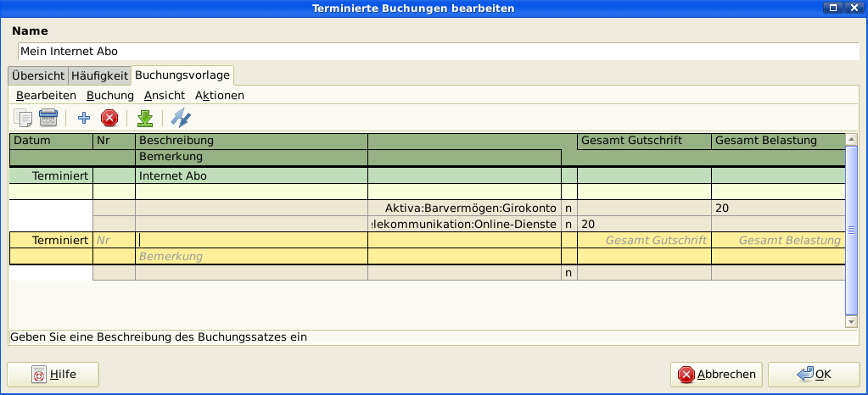Screen dimensions: 868x395
Task: Click the shredder Delete transaction icon
Action: click(x=48, y=118)
